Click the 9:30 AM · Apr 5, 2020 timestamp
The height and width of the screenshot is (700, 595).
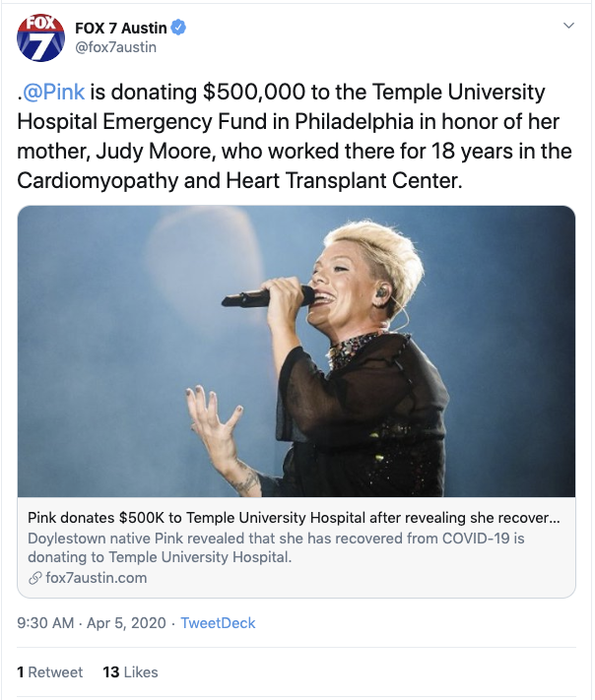coord(91,623)
